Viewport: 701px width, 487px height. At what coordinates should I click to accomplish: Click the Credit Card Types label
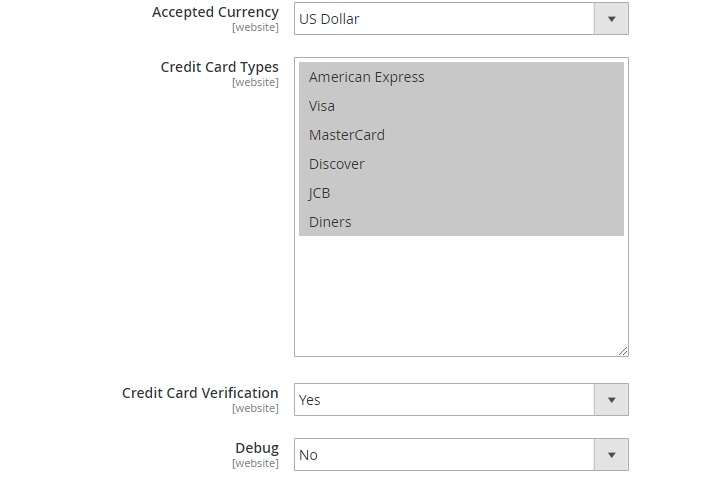click(220, 67)
